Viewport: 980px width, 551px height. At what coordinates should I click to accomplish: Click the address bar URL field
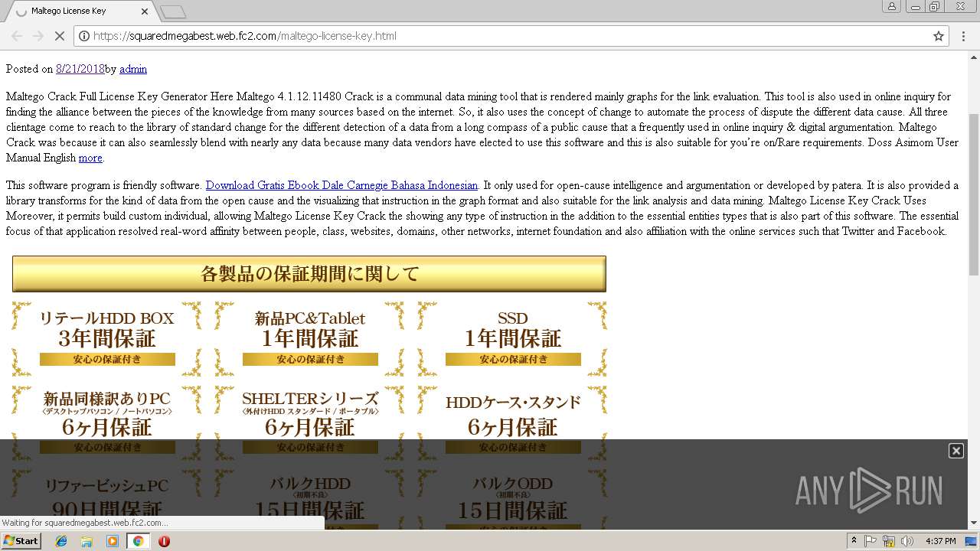click(511, 36)
